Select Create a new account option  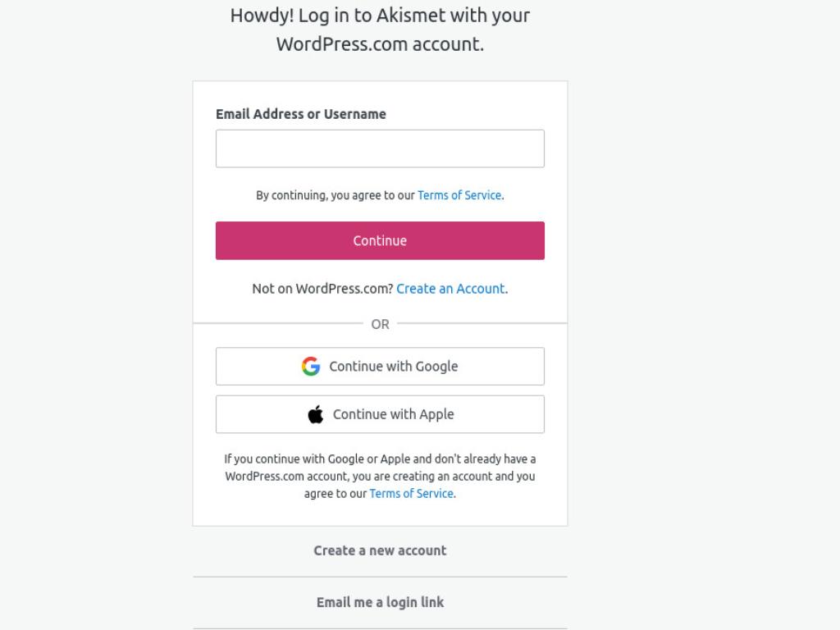pyautogui.click(x=380, y=550)
